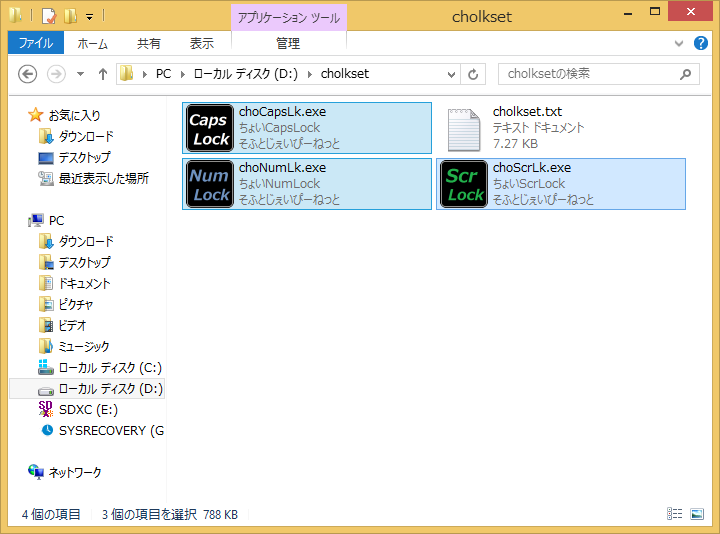Viewport: 720px width, 534px height.
Task: Switch to details view layout
Action: (x=674, y=514)
